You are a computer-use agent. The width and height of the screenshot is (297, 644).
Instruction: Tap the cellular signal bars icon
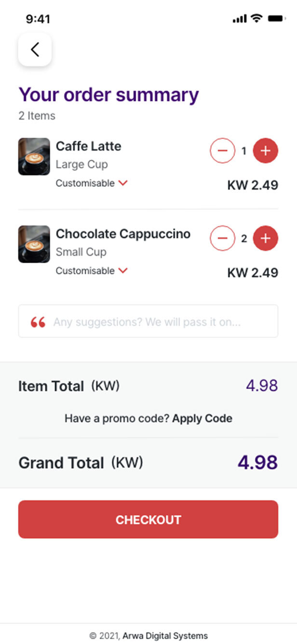[x=239, y=19]
